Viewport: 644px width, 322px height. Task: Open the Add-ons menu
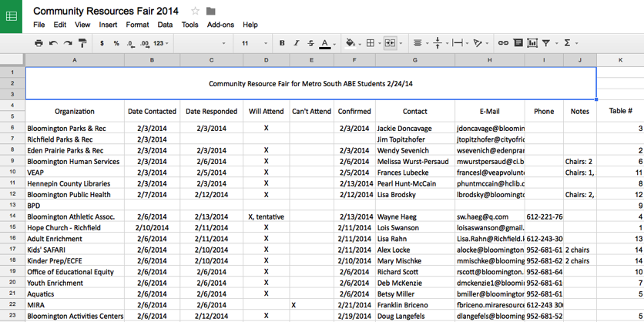[x=220, y=25]
